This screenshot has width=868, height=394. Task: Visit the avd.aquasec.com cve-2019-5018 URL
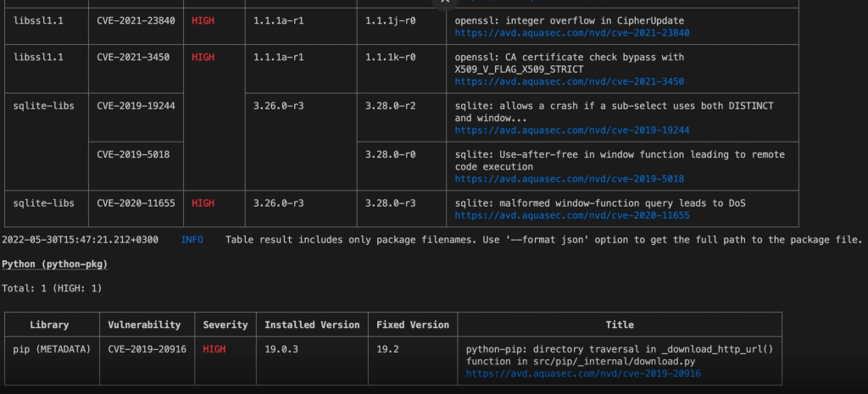pos(569,180)
